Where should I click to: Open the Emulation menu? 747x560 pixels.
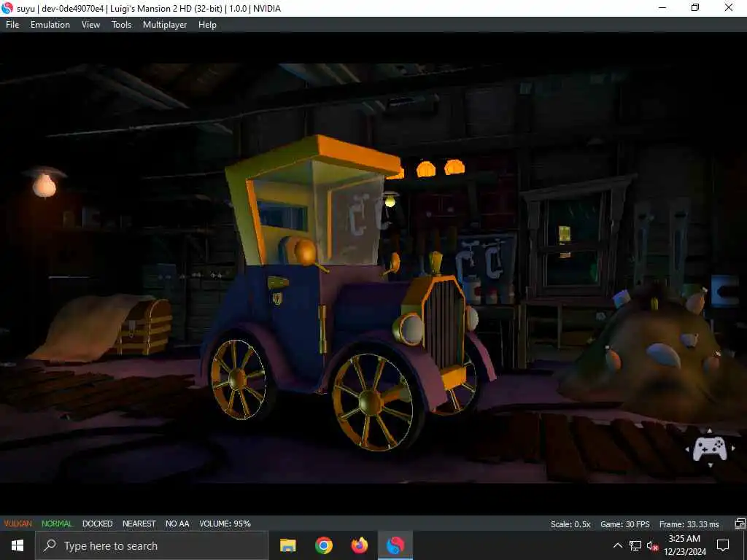tap(50, 25)
